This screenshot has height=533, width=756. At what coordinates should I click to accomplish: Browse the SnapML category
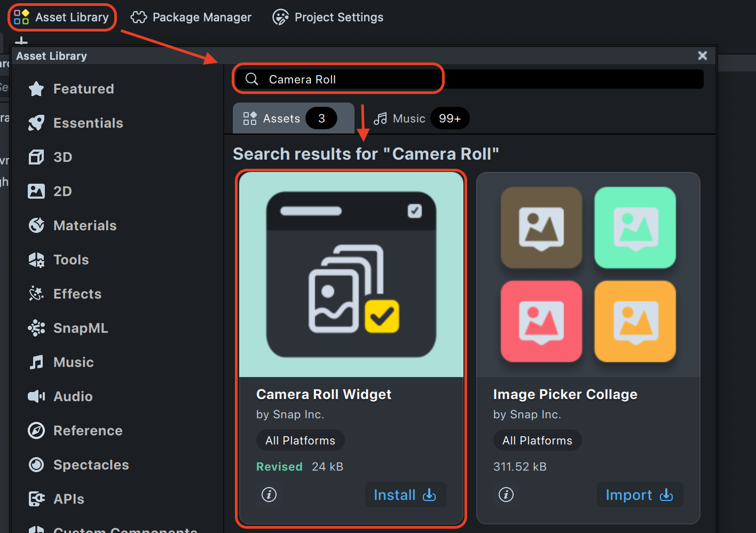[80, 328]
